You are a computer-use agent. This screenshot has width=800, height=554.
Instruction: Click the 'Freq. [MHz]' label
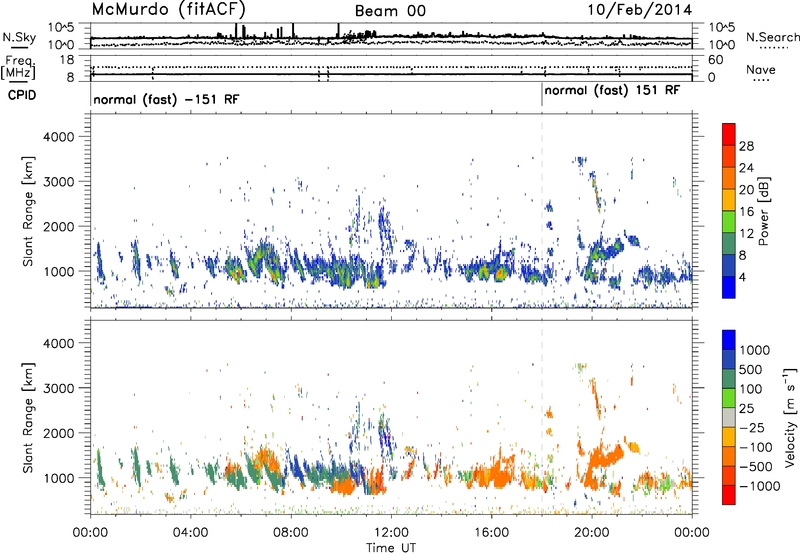[18, 68]
